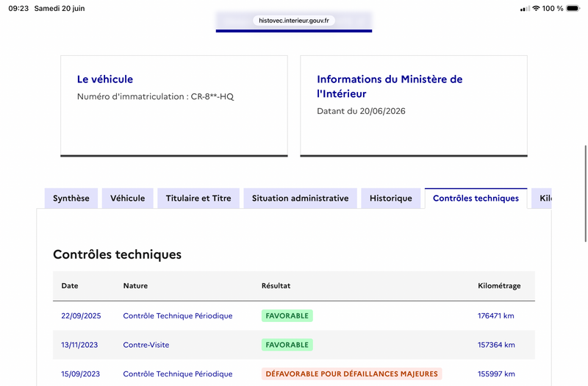Open the Synthèse tab
The height and width of the screenshot is (386, 588).
(x=71, y=198)
